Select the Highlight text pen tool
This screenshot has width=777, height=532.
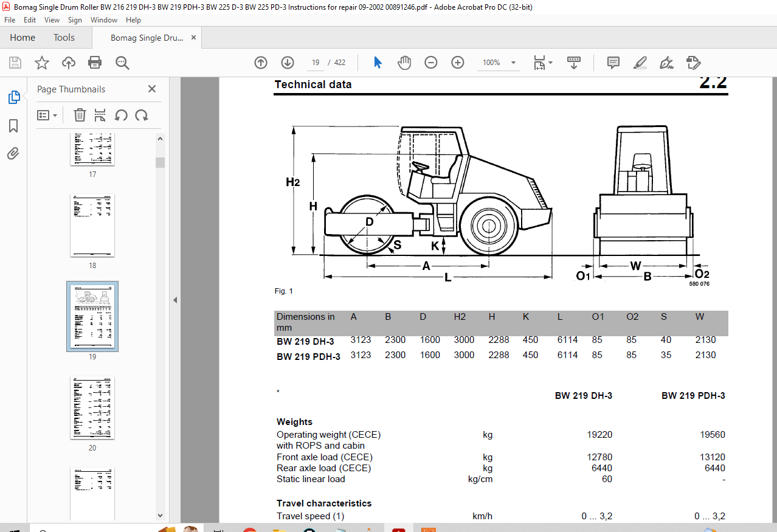click(640, 63)
